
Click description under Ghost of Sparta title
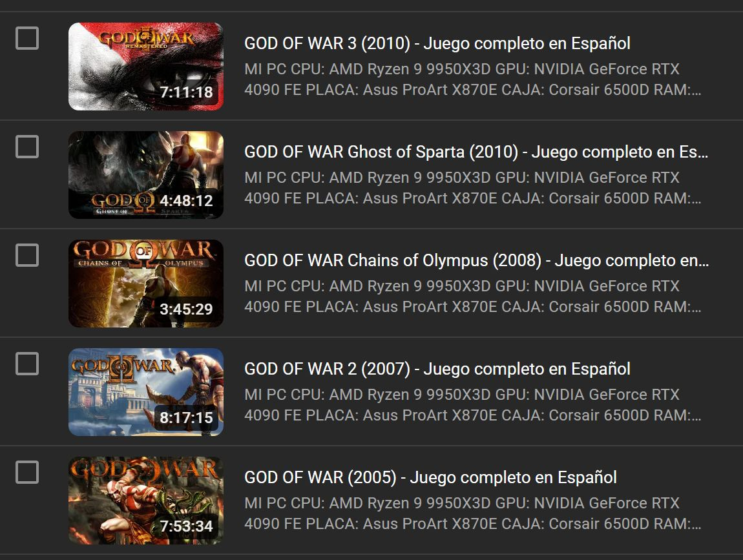[x=472, y=187]
